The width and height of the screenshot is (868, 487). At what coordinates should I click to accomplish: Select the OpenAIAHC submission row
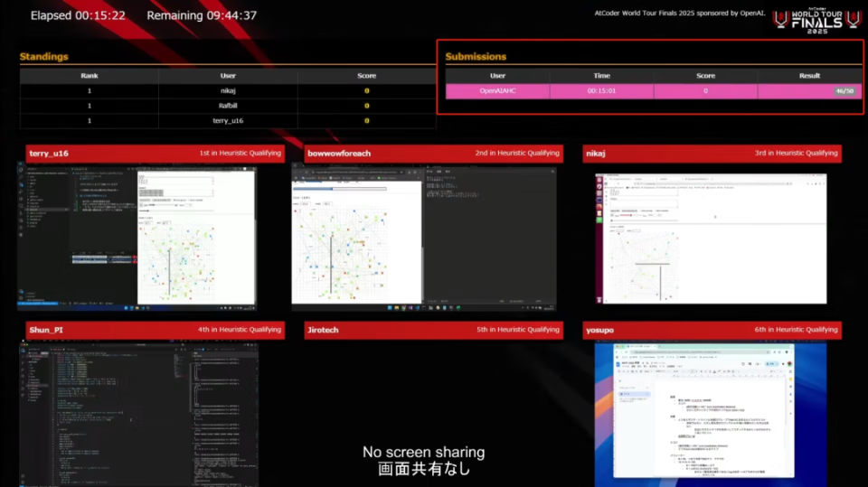(x=654, y=90)
